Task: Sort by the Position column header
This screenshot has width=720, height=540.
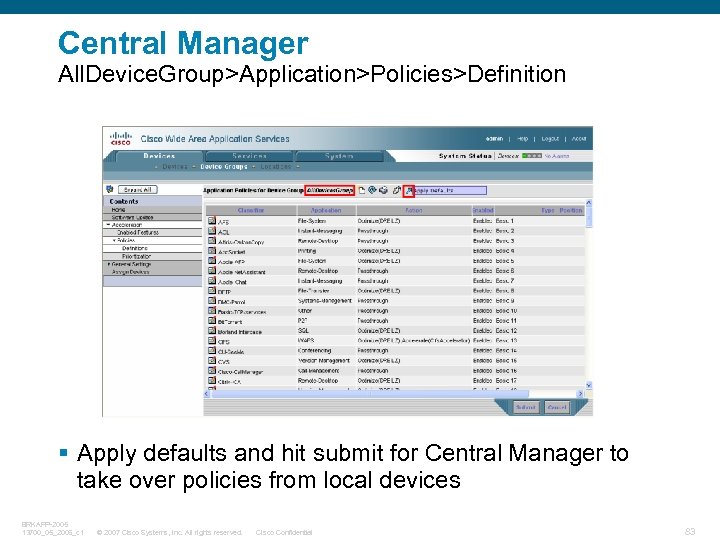Action: coord(571,210)
